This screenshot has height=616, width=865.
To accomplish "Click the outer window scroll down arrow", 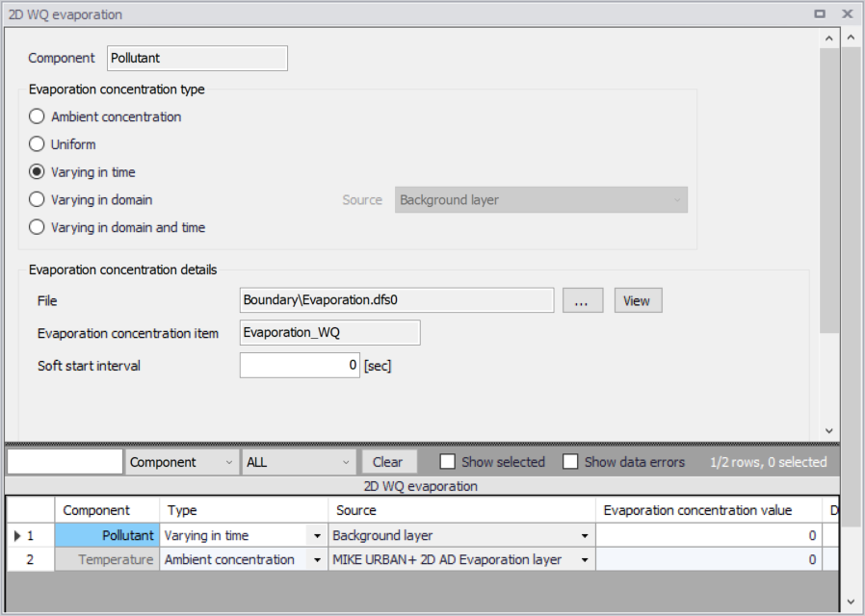I will tap(852, 603).
